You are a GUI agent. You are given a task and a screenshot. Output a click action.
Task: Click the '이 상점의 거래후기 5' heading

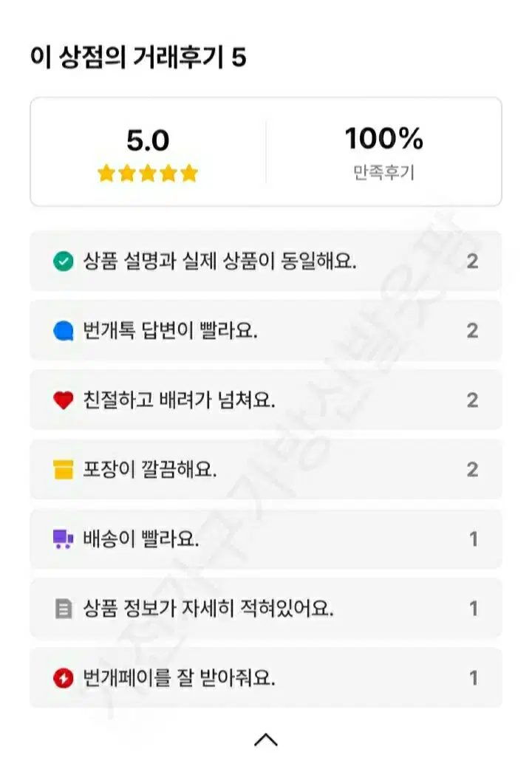(138, 57)
